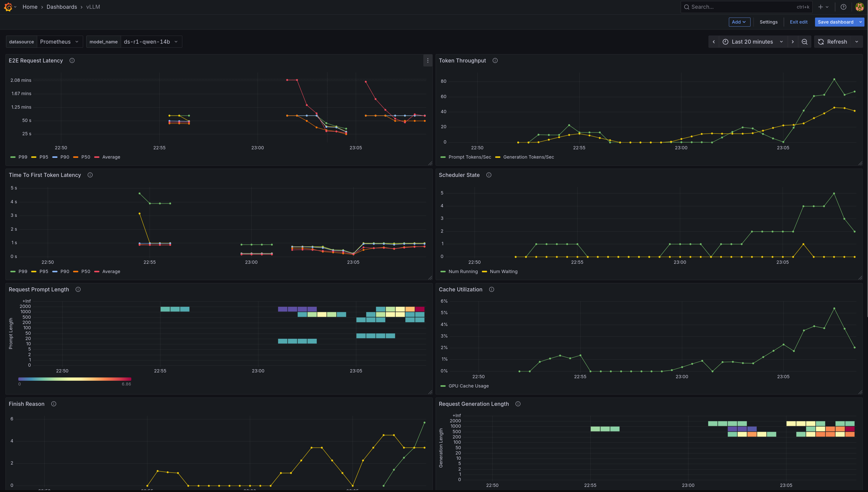The image size is (868, 492).
Task: Toggle Num Waiting series in Scheduler legend
Action: (503, 272)
